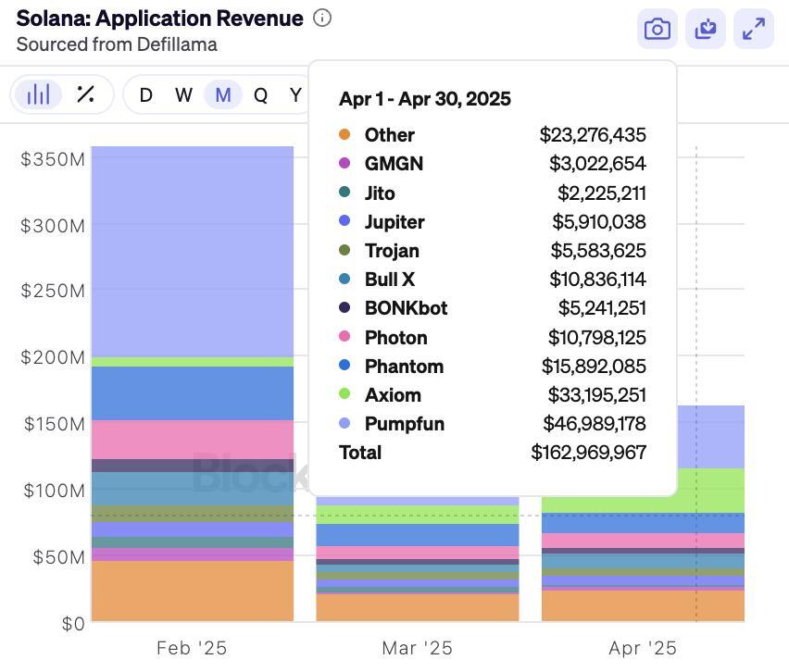
Task: Click the 'Apr '25' x-axis label
Action: coord(643,648)
